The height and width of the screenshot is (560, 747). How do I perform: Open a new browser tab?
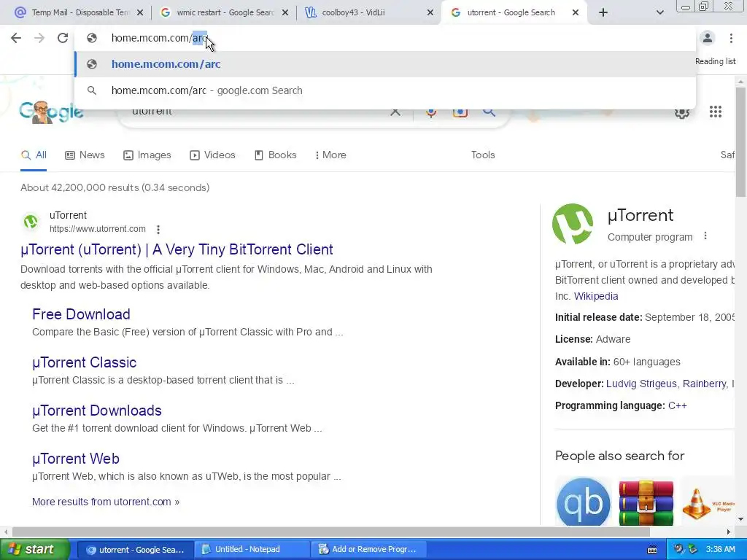point(603,12)
